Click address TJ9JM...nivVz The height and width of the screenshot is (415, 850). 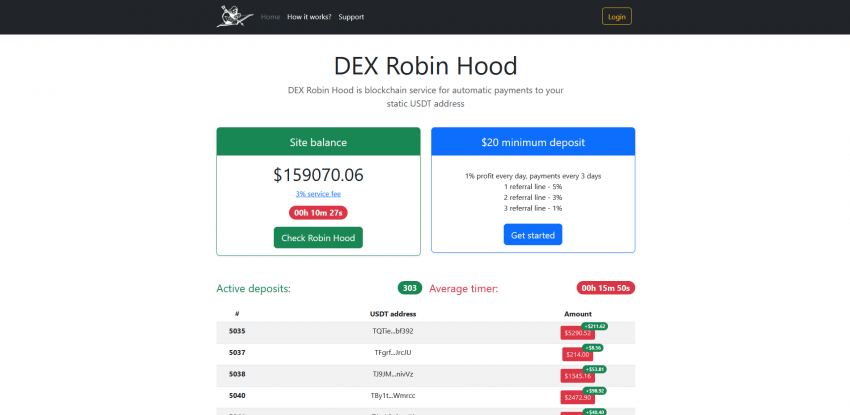pos(393,374)
